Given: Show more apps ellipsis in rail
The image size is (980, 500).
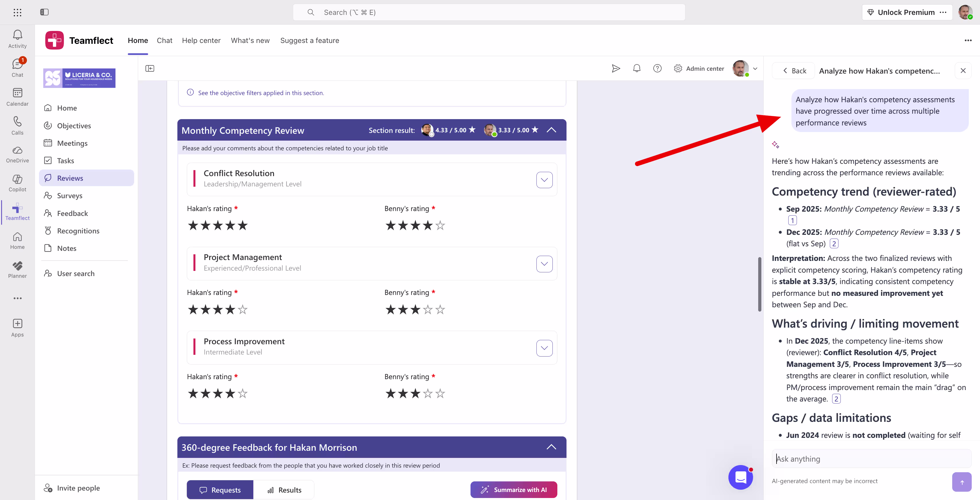Looking at the screenshot, I should click(x=17, y=298).
